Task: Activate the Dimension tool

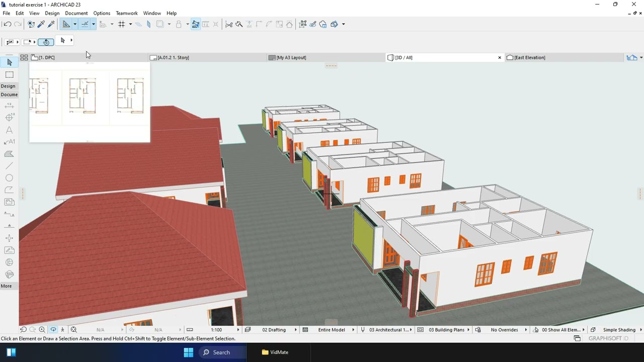Action: [9, 106]
